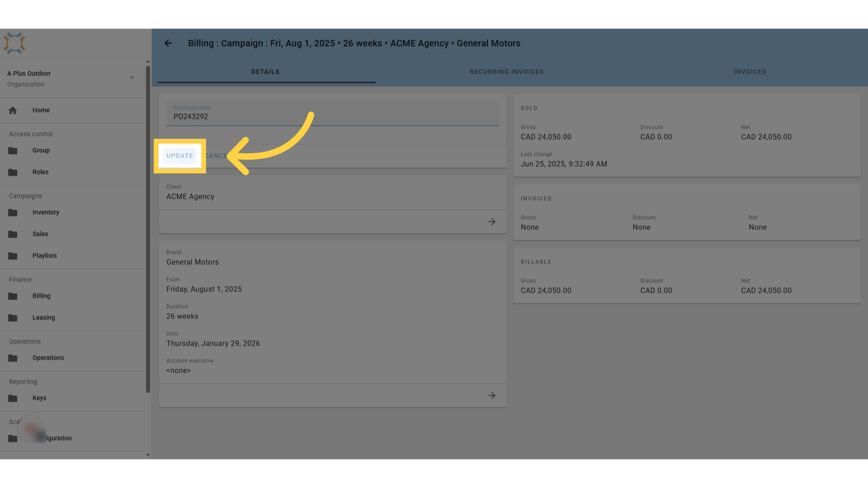Open the Roles folder item

point(72,172)
